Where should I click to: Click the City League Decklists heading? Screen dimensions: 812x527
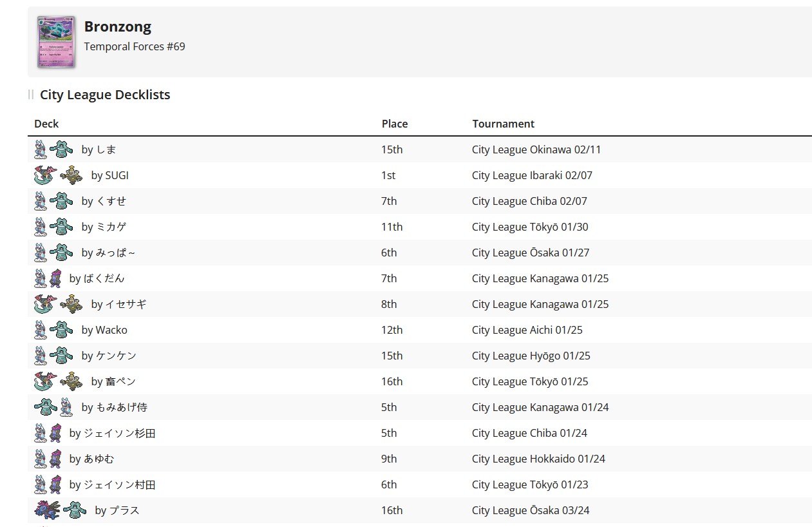pos(105,95)
